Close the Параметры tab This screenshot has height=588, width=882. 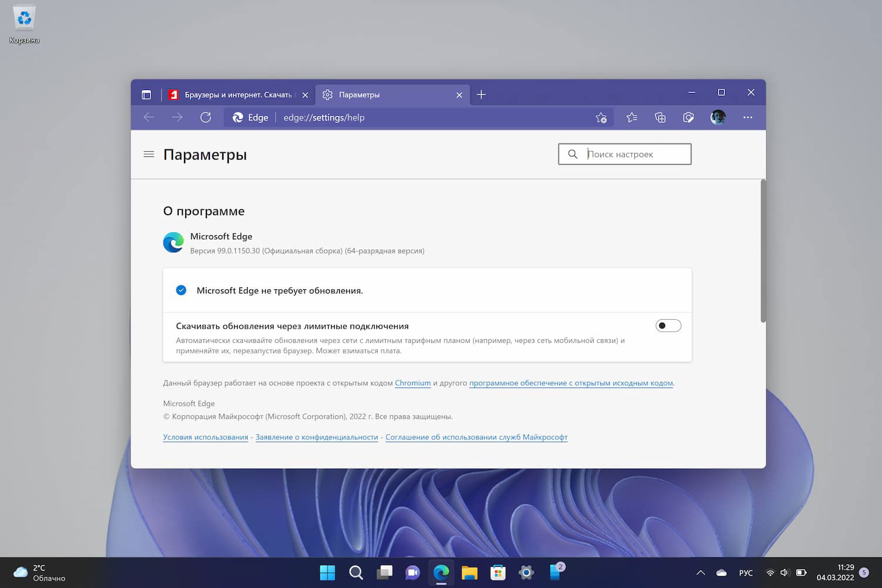[459, 95]
